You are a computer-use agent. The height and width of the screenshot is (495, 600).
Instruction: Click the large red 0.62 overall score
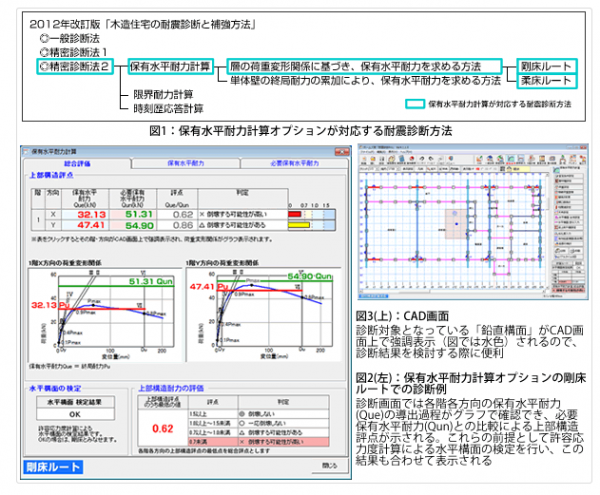(163, 428)
